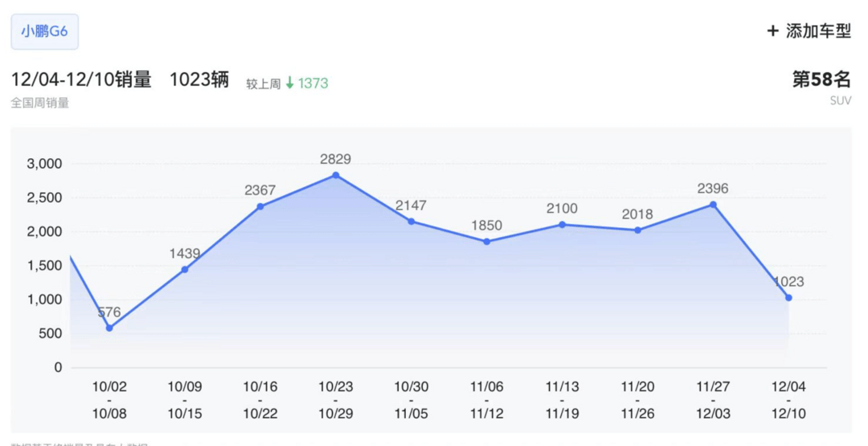Click the 10/30 - 11/05 week label
The height and width of the screenshot is (446, 868).
click(411, 400)
